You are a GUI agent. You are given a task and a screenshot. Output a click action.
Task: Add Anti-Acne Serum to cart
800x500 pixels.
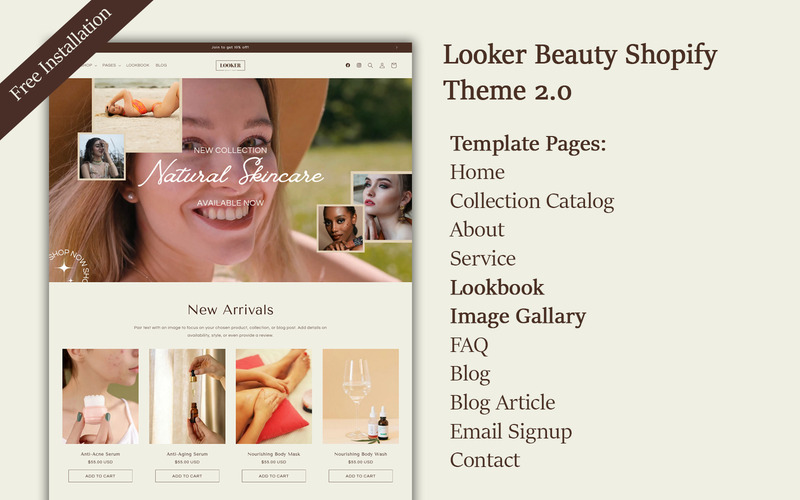click(101, 476)
